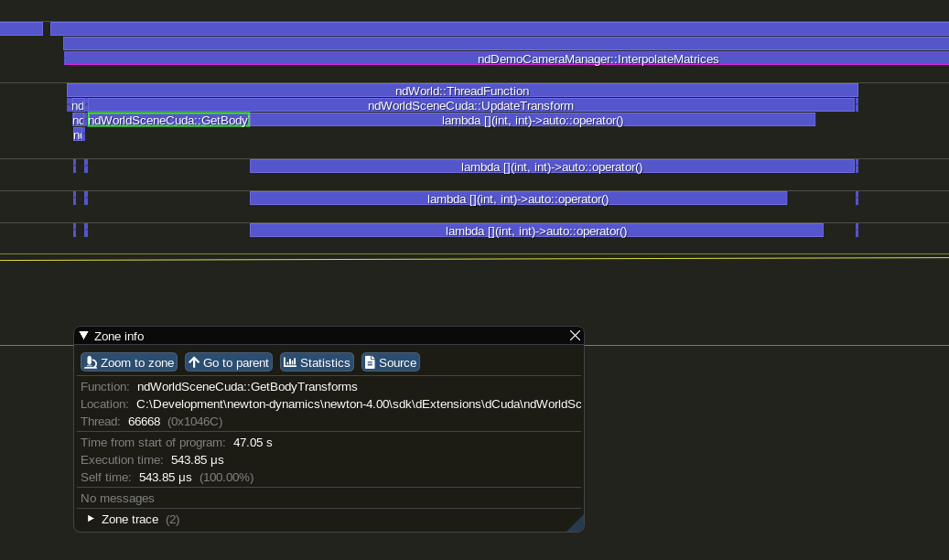Open Statistics for the selected zone

coord(317,362)
